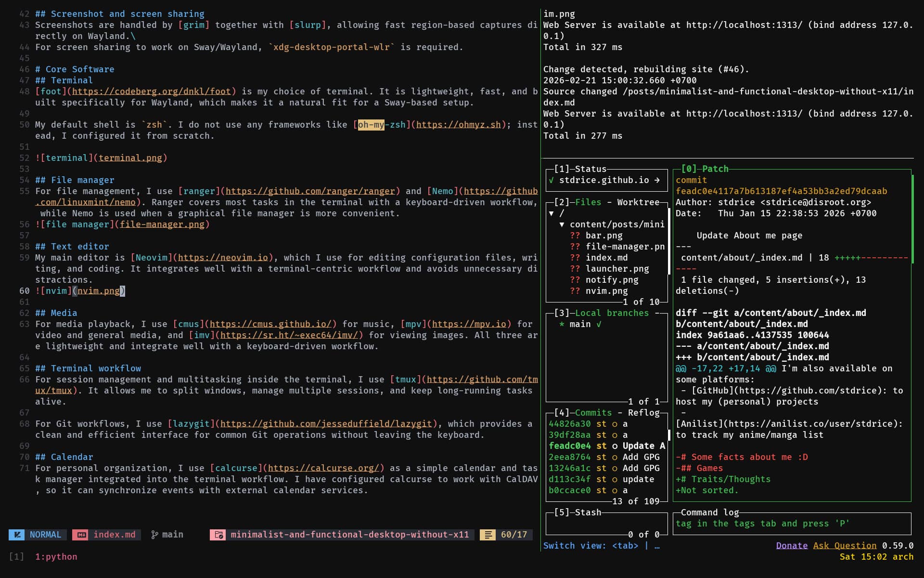Click the Files panel scrollbar
The width and height of the screenshot is (924, 578).
(669, 241)
